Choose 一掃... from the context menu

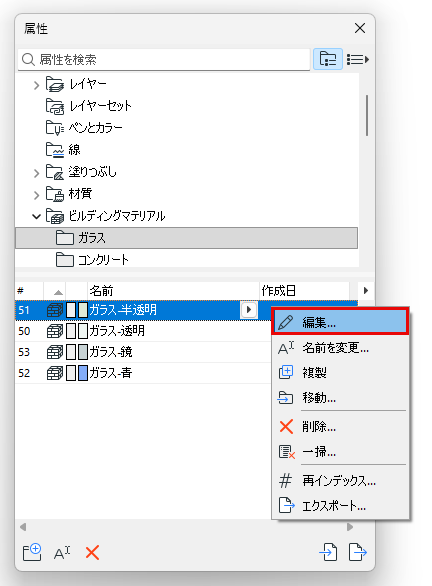[x=340, y=452]
